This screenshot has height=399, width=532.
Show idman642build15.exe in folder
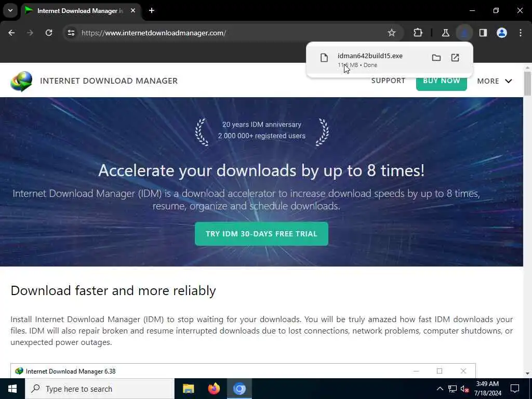pyautogui.click(x=436, y=58)
